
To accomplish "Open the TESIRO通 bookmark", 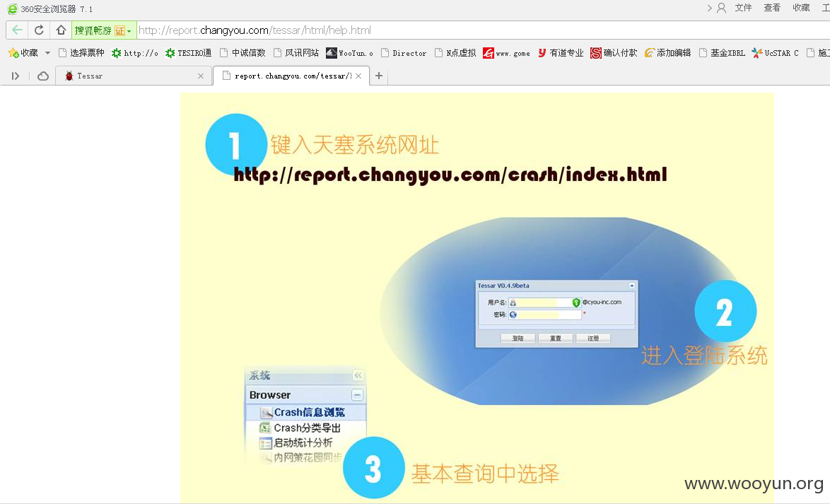I will pyautogui.click(x=189, y=53).
